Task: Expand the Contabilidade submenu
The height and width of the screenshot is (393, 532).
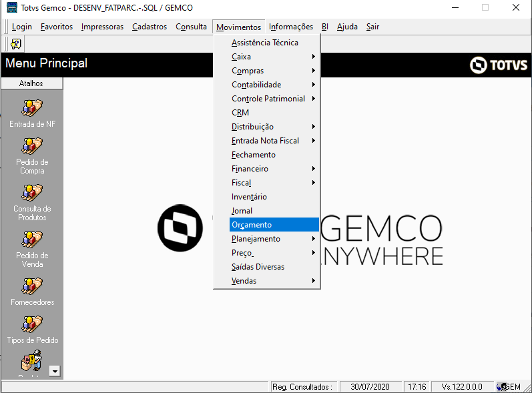Action: [267, 85]
